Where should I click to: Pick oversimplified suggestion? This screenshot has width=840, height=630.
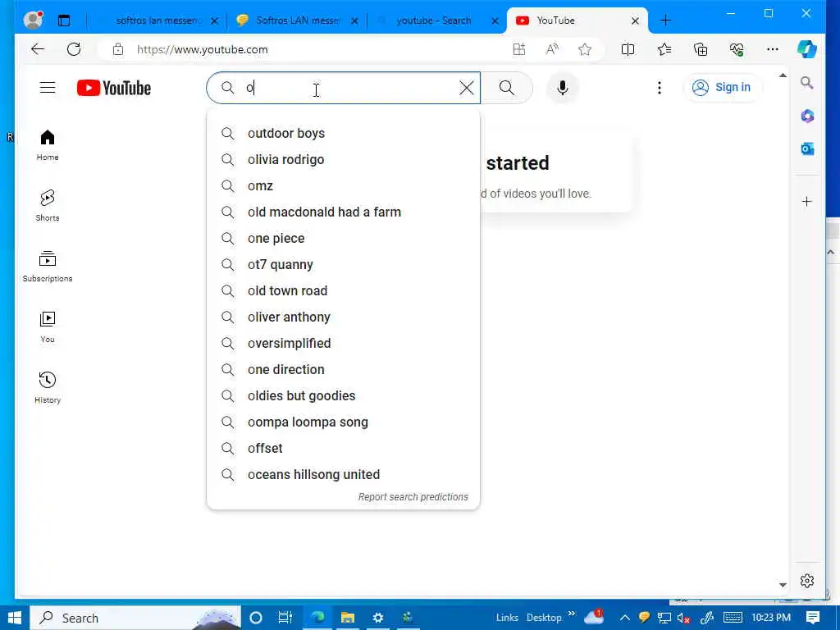343,344
